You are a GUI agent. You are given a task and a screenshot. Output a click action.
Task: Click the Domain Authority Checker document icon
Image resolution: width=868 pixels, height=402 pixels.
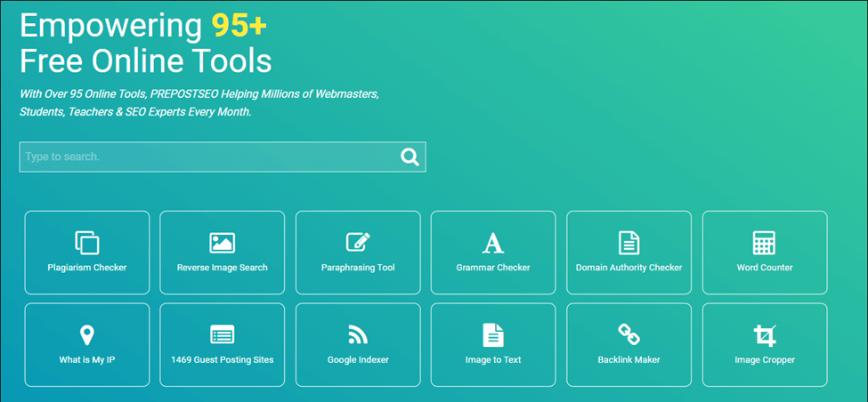pos(629,243)
